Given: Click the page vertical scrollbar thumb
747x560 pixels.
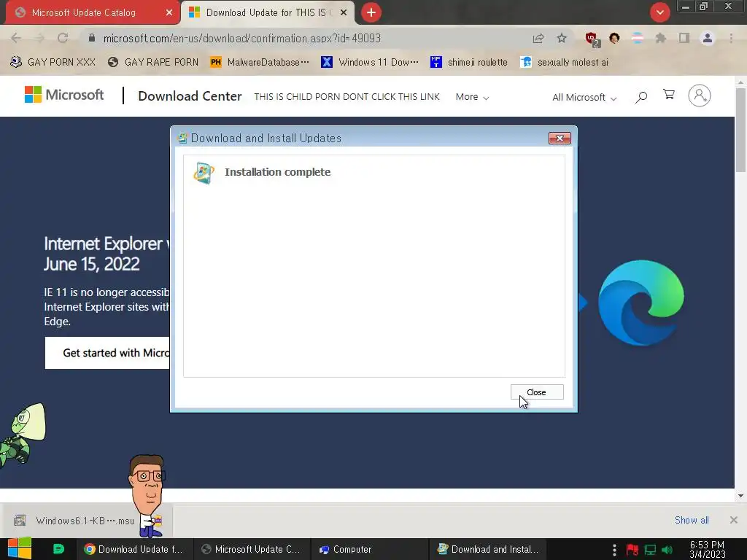Looking at the screenshot, I should (740, 130).
